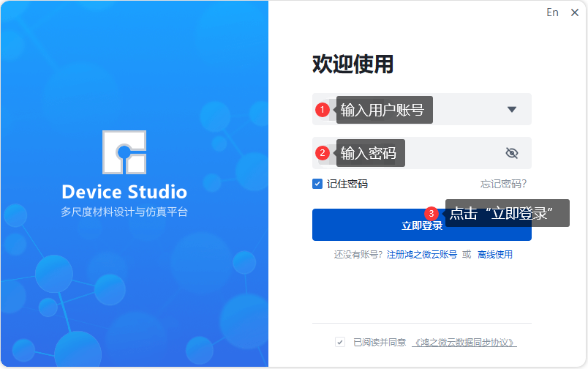Screen dimensions: 588x369
Task: Expand the user account dropdown arrow
Action: (x=512, y=110)
